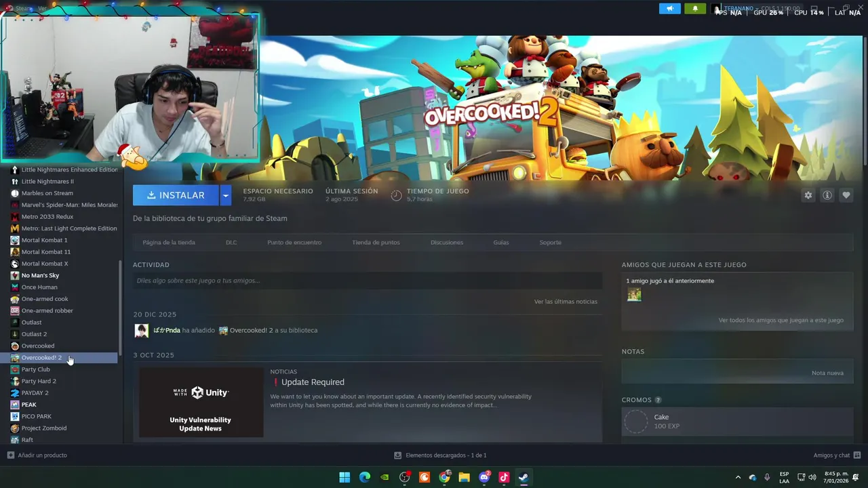Select Overcooked! 2 in library list
Image resolution: width=868 pixels, height=488 pixels.
[59, 358]
